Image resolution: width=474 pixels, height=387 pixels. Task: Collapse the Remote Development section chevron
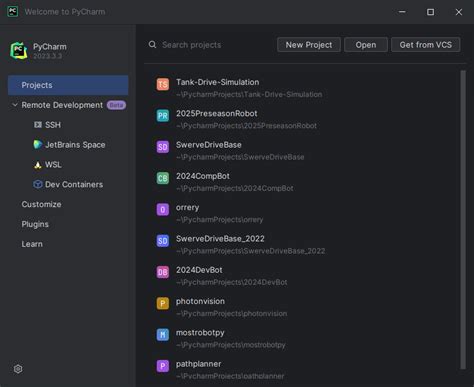tap(15, 105)
